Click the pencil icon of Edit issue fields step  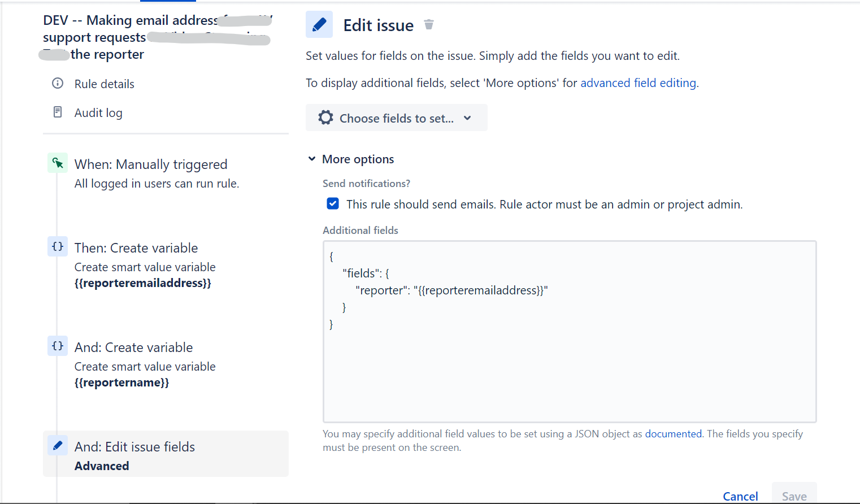coord(58,445)
